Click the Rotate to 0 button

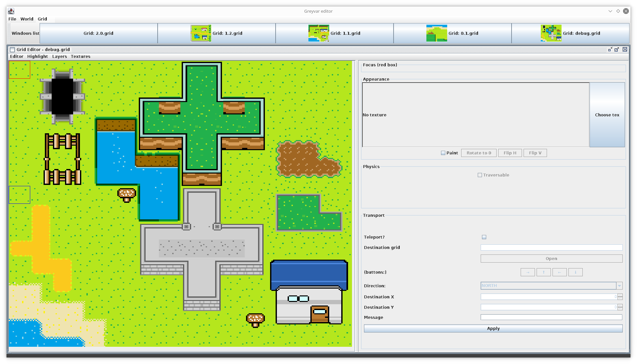tap(479, 153)
